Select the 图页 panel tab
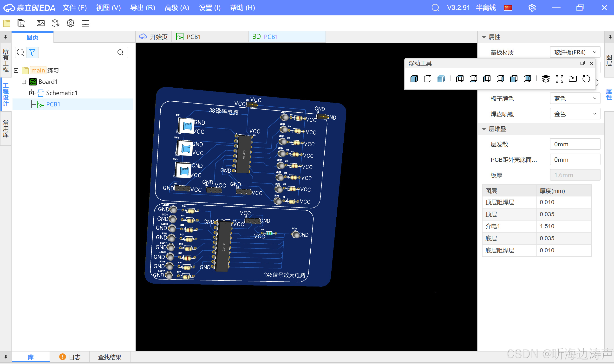This screenshot has width=614, height=364. point(32,37)
